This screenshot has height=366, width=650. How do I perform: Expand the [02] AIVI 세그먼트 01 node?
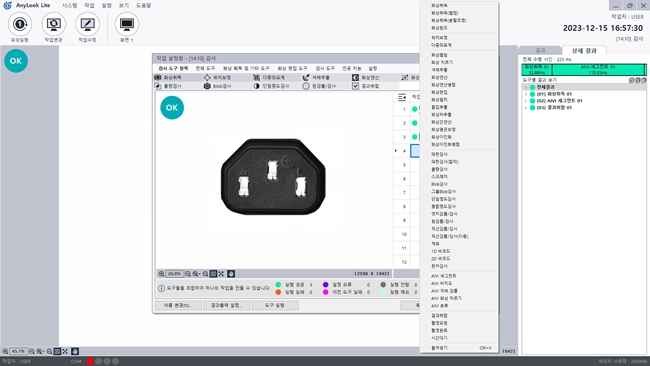[x=526, y=101]
